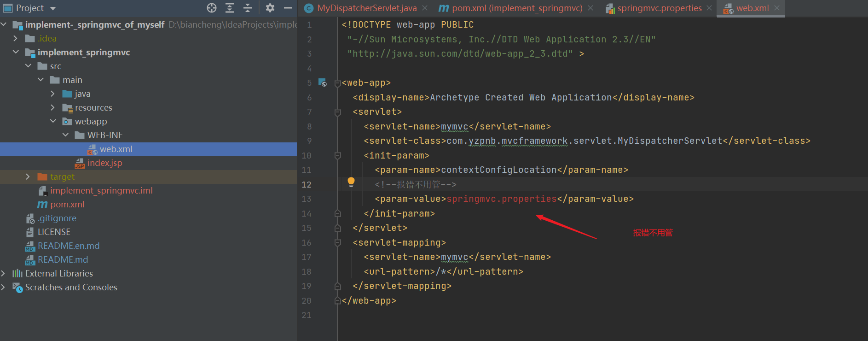Image resolution: width=868 pixels, height=341 pixels.
Task: Click the yellow lightbulb intention icon
Action: pos(351,182)
